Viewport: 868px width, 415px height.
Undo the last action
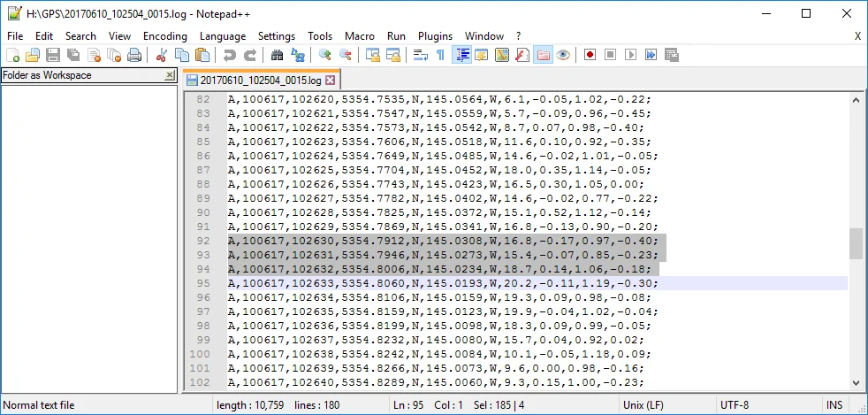point(229,55)
